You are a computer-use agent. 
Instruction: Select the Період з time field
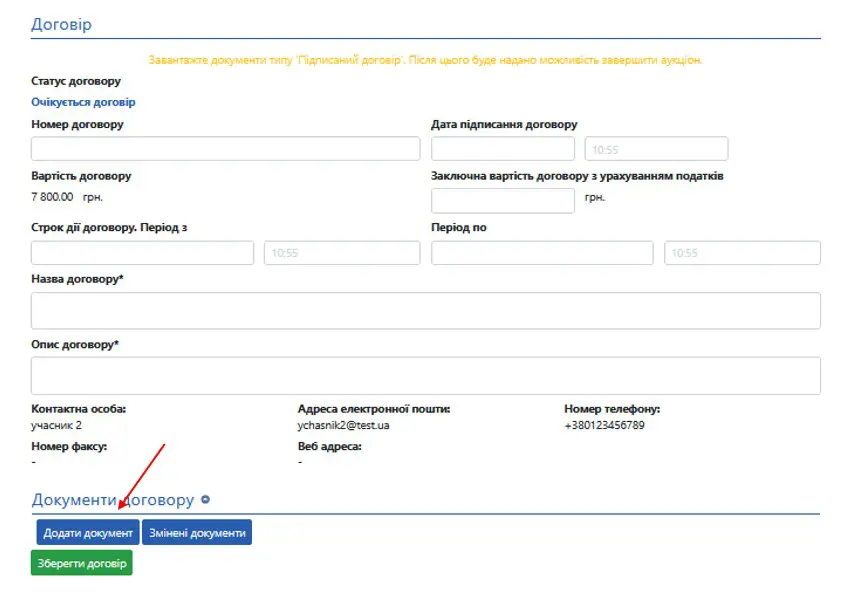click(341, 253)
